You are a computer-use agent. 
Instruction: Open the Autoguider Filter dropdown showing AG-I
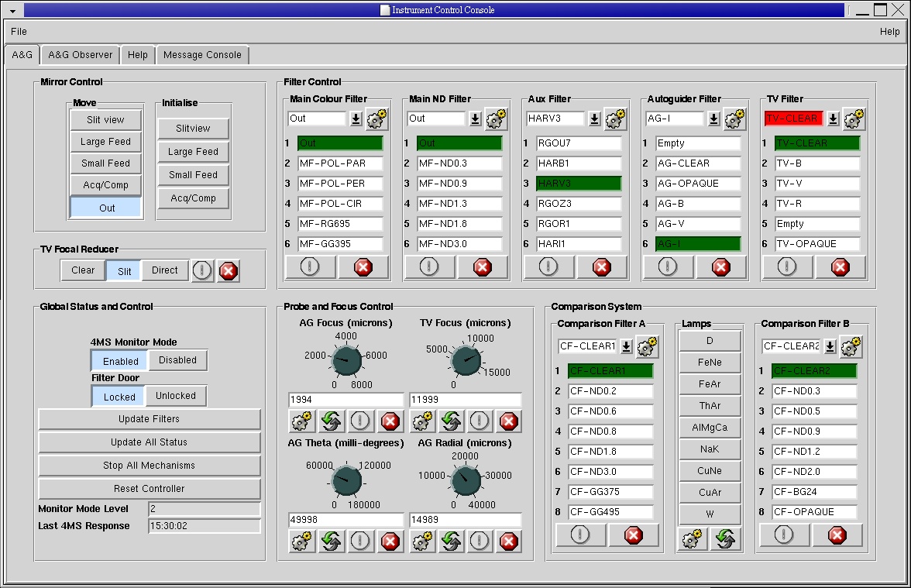point(714,119)
